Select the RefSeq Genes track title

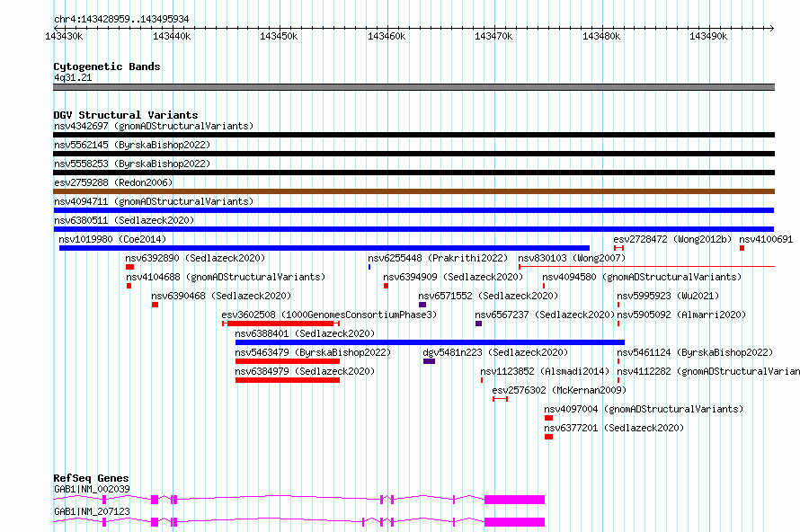coord(91,478)
